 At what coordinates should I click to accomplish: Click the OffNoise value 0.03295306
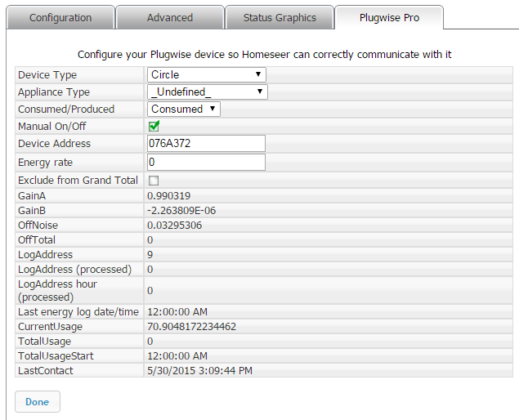coord(174,226)
